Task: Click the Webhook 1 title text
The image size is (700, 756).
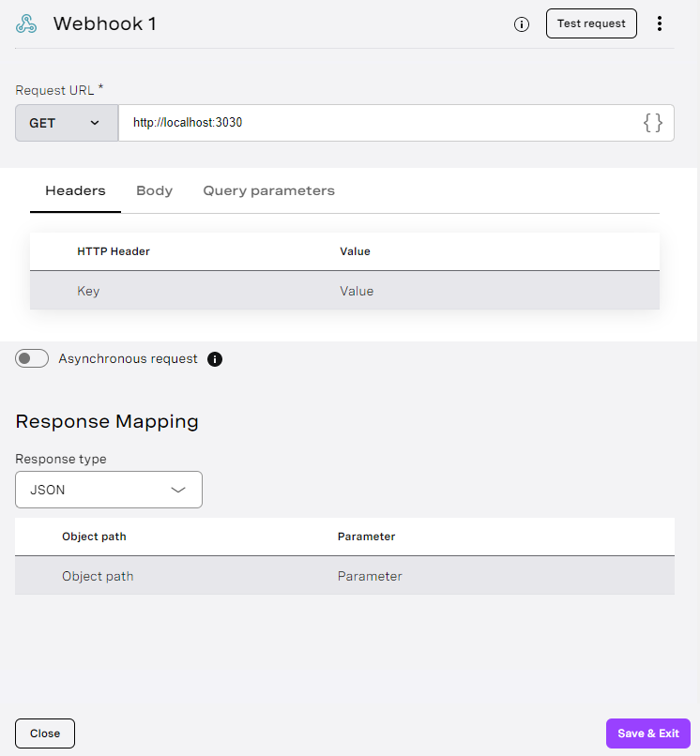Action: (105, 23)
